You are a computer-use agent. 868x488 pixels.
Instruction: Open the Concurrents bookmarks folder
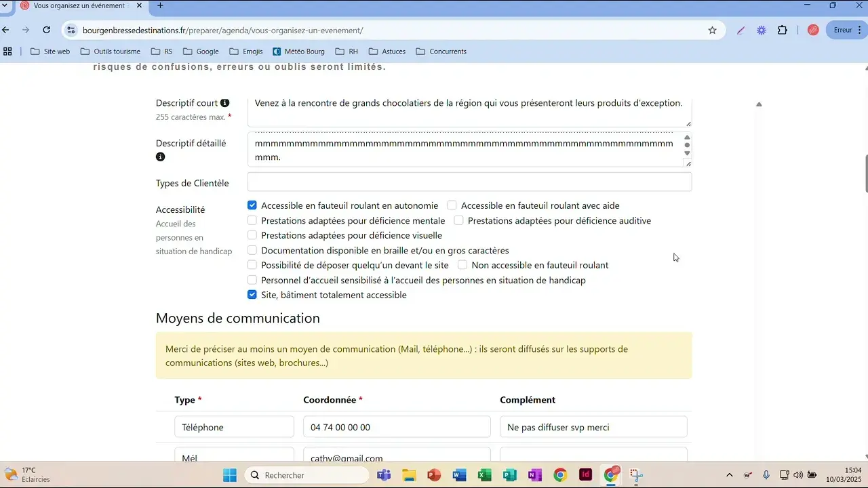441,52
